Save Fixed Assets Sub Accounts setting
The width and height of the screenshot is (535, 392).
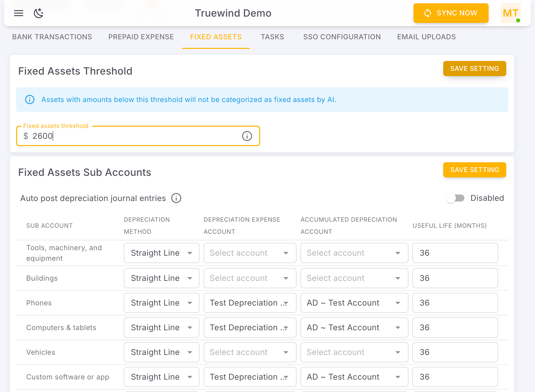coord(474,170)
